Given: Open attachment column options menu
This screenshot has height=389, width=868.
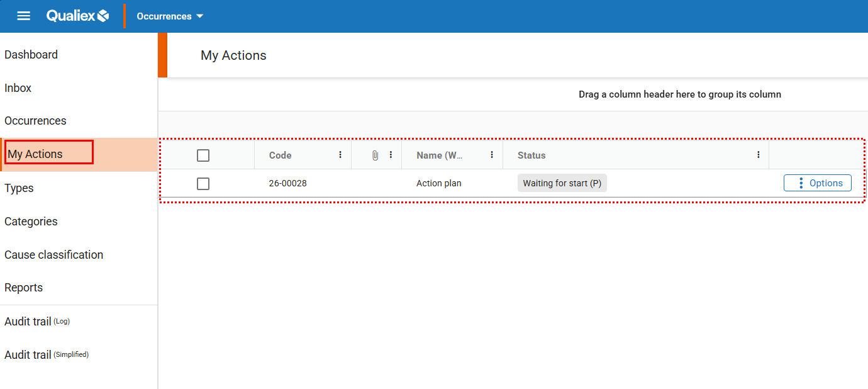Looking at the screenshot, I should pyautogui.click(x=391, y=155).
